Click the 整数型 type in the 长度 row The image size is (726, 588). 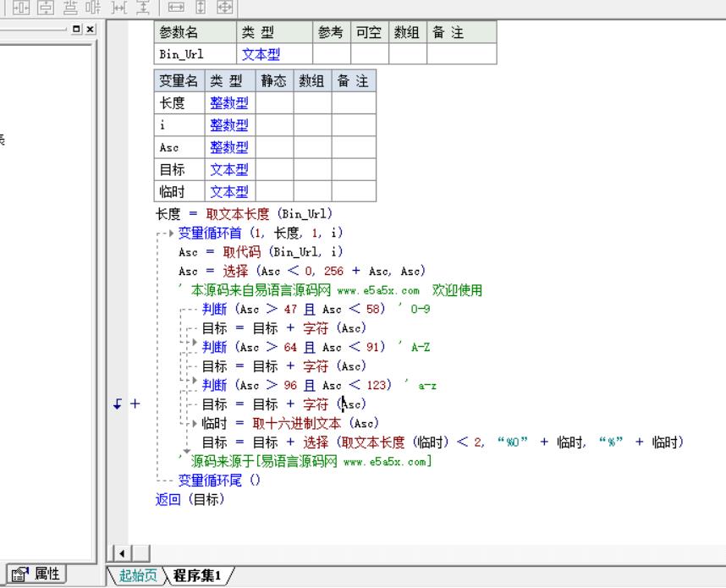click(229, 102)
